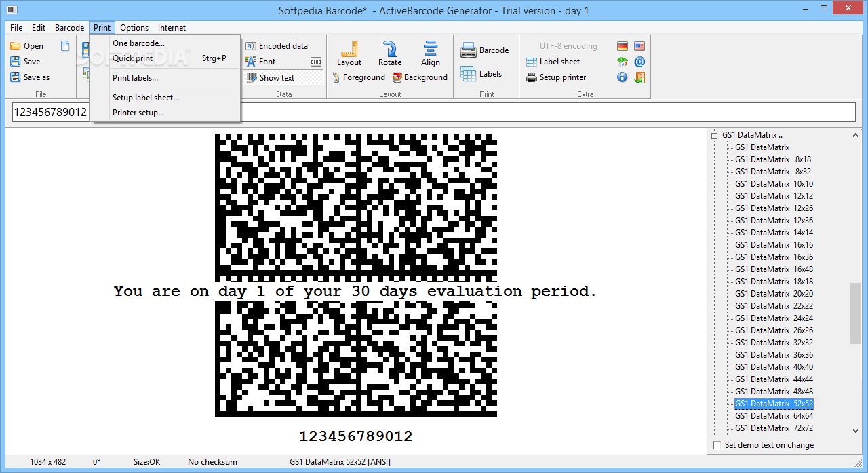Select GS1 DataMatrix 40x40
Image resolution: width=868 pixels, height=473 pixels.
pyautogui.click(x=774, y=367)
